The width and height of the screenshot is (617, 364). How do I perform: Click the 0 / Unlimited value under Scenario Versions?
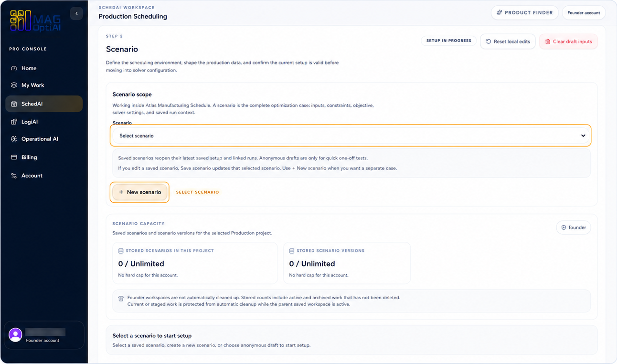(x=312, y=264)
